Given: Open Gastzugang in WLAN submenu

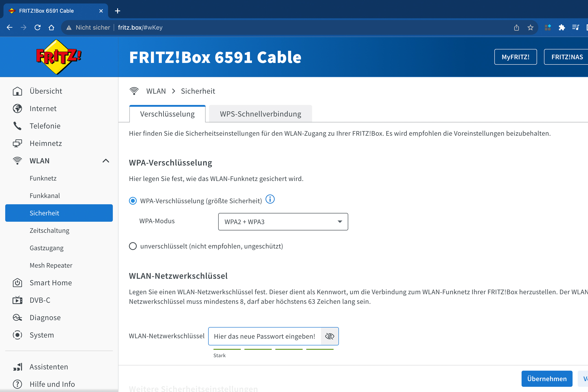Looking at the screenshot, I should [46, 248].
